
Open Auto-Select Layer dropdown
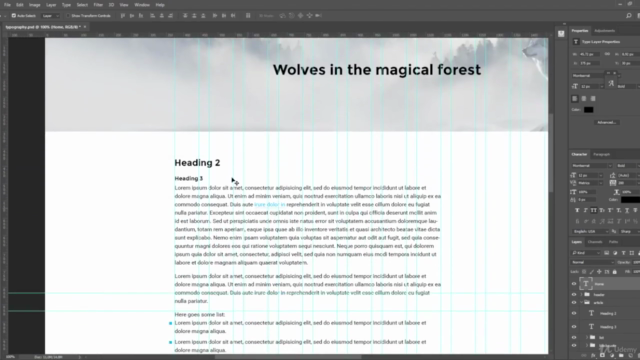[51, 16]
